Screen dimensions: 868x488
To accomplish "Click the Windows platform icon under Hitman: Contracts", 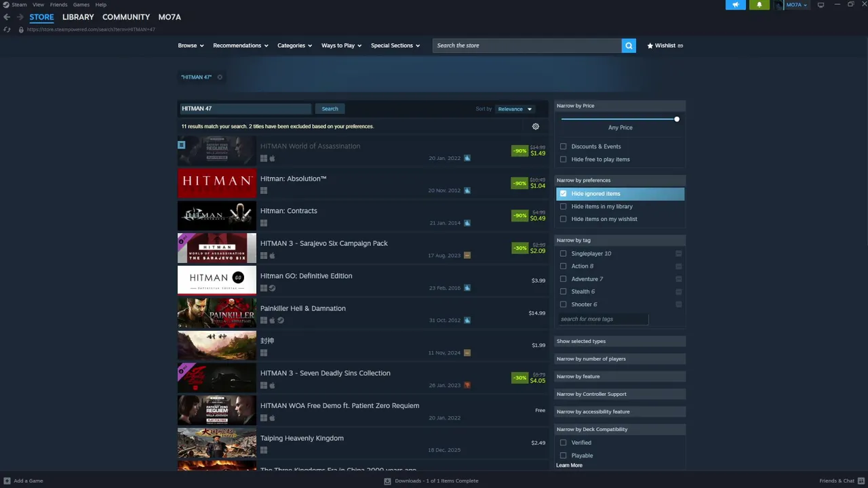I will pos(264,223).
